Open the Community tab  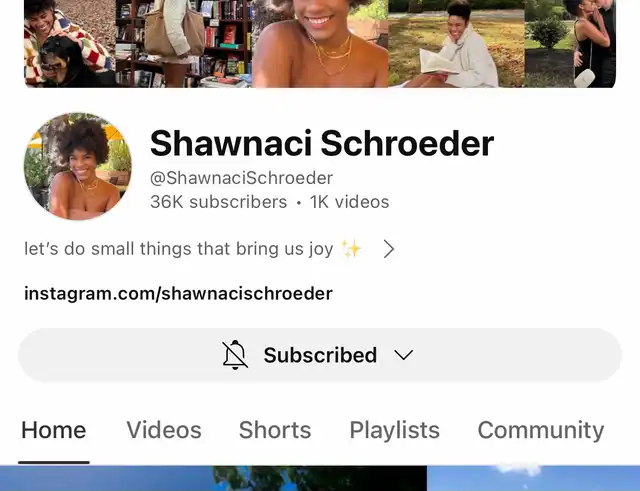(x=541, y=430)
